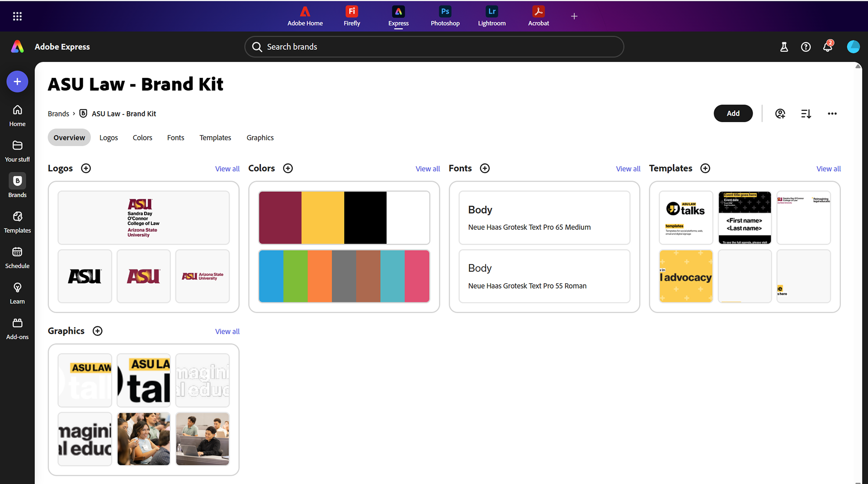Screen dimensions: 868x484
Task: Go back to Brands breadcrumb
Action: tap(58, 114)
